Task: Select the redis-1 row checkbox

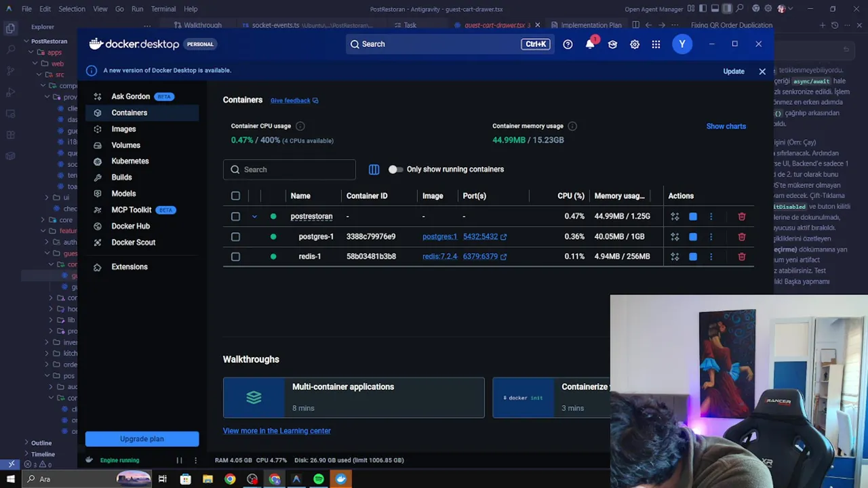Action: pyautogui.click(x=235, y=257)
